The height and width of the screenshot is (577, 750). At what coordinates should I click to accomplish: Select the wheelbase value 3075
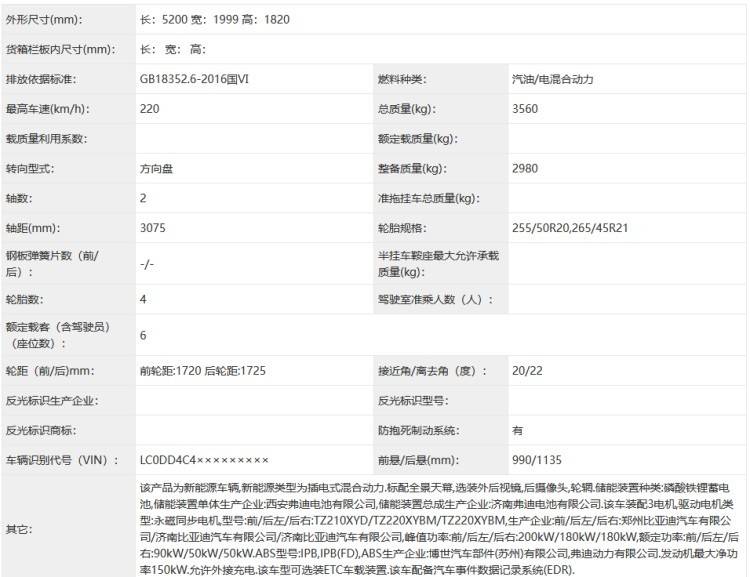click(x=153, y=228)
